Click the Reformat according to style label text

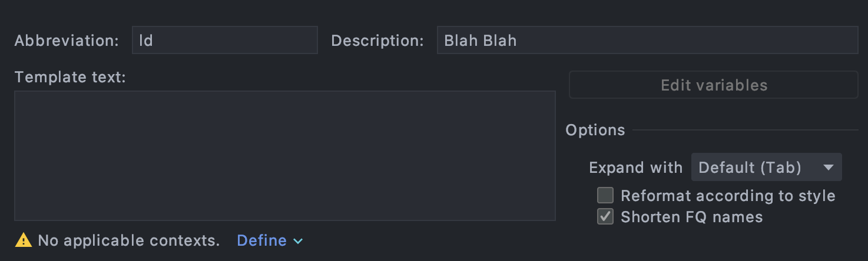click(x=728, y=195)
